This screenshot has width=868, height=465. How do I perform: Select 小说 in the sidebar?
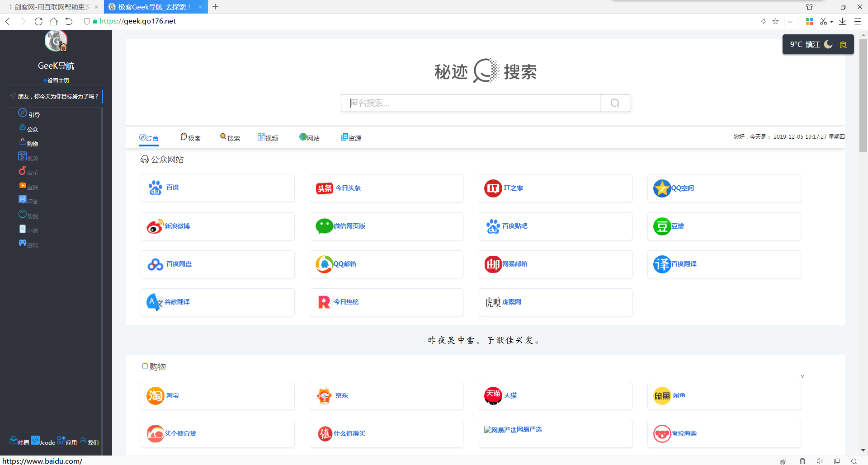pos(28,230)
